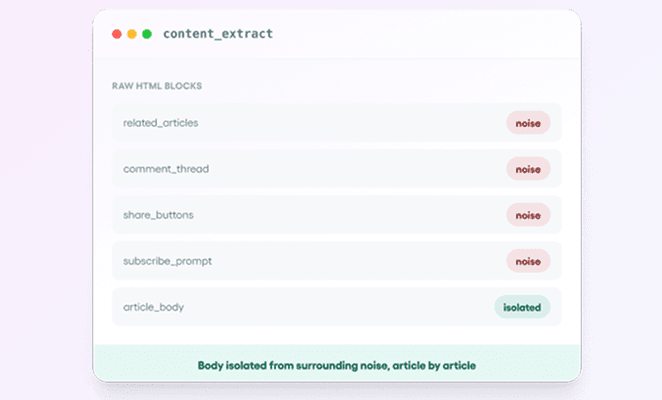Click isolated badge on article_body
662x400 pixels.
(x=522, y=307)
